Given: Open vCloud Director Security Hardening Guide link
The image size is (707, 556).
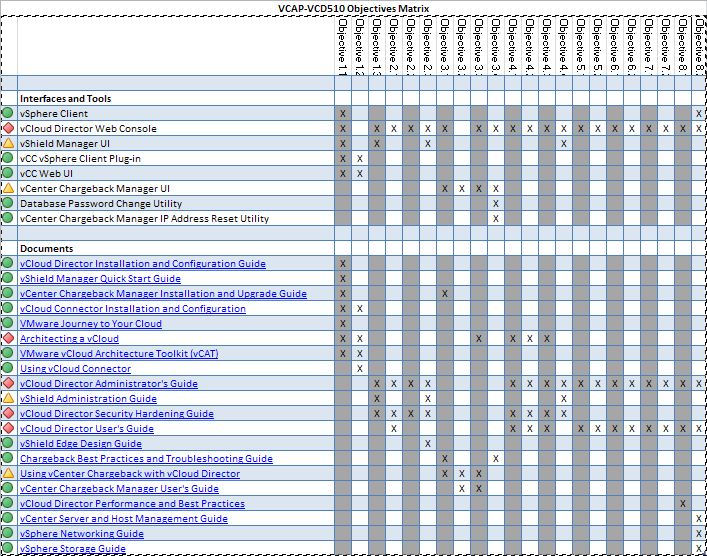Looking at the screenshot, I should 117,414.
